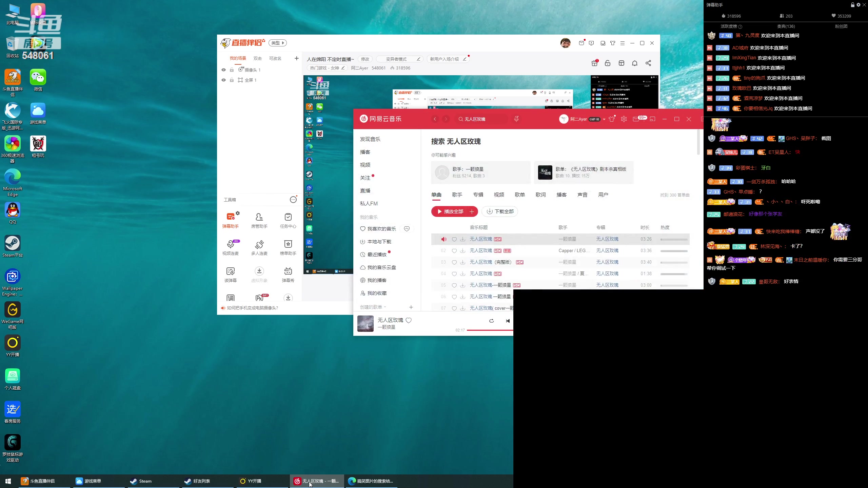Click the notification bell icon in 直播伴侣
Image resolution: width=868 pixels, height=488 pixels.
(x=635, y=63)
